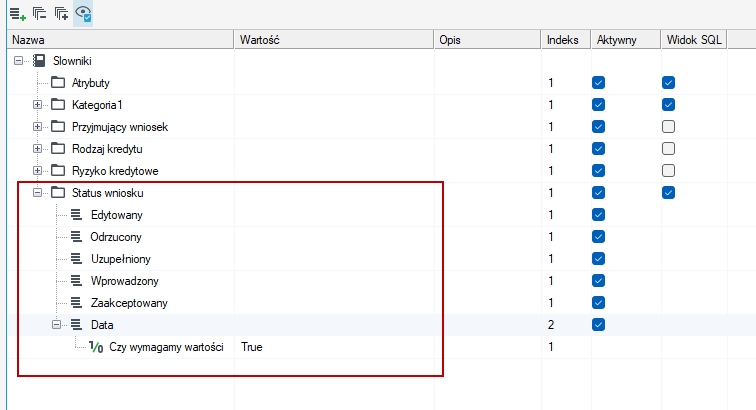Click the Atrybuty folder icon
The height and width of the screenshot is (410, 756).
tap(58, 82)
